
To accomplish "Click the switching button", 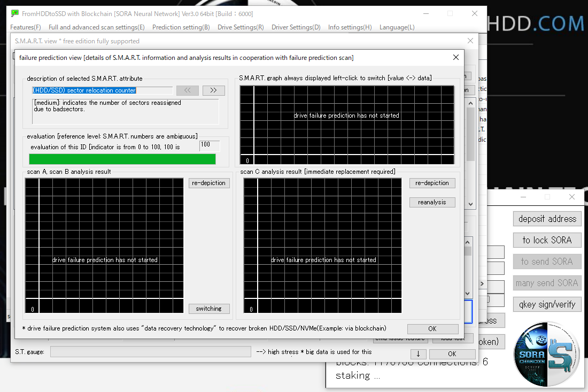I will coord(209,309).
